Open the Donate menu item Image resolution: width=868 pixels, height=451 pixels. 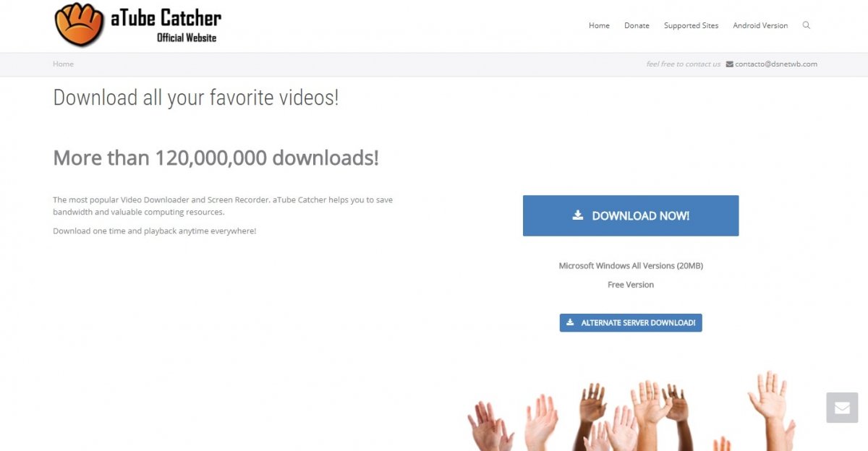pos(637,25)
